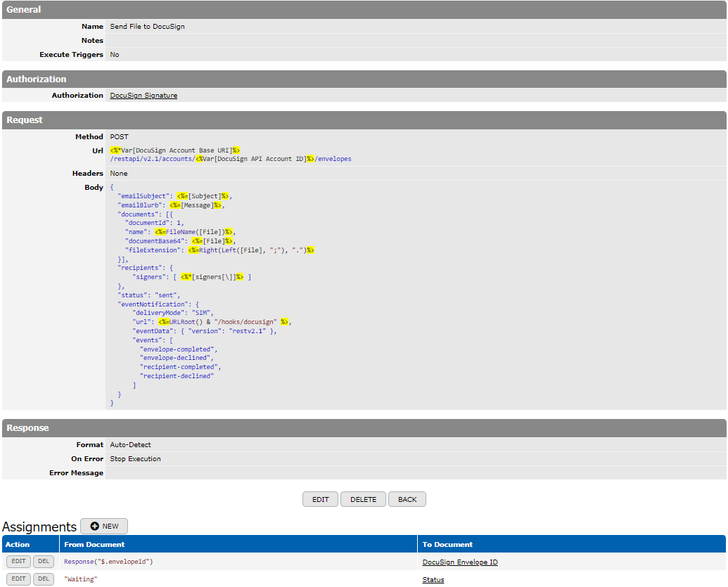Open the DocuSign Envelope ID field link
This screenshot has width=728, height=587.
click(x=460, y=562)
